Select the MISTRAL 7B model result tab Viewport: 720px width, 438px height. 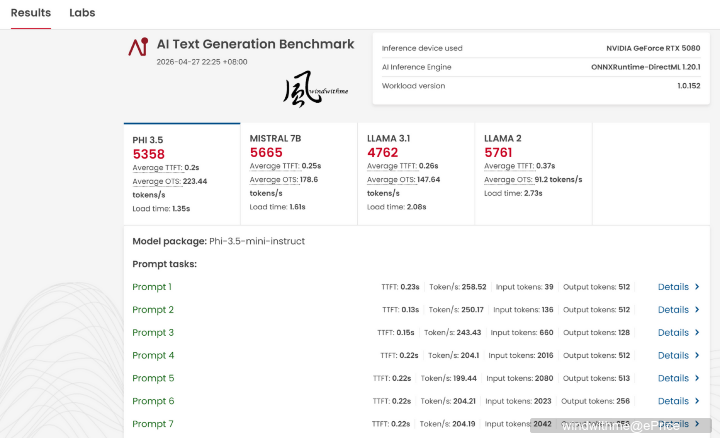[299, 174]
